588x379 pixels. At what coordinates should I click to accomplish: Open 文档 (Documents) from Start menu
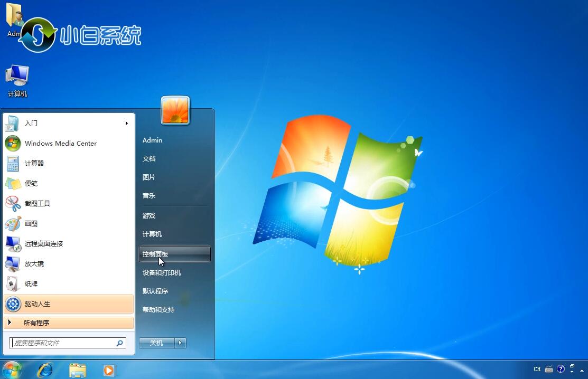click(149, 159)
